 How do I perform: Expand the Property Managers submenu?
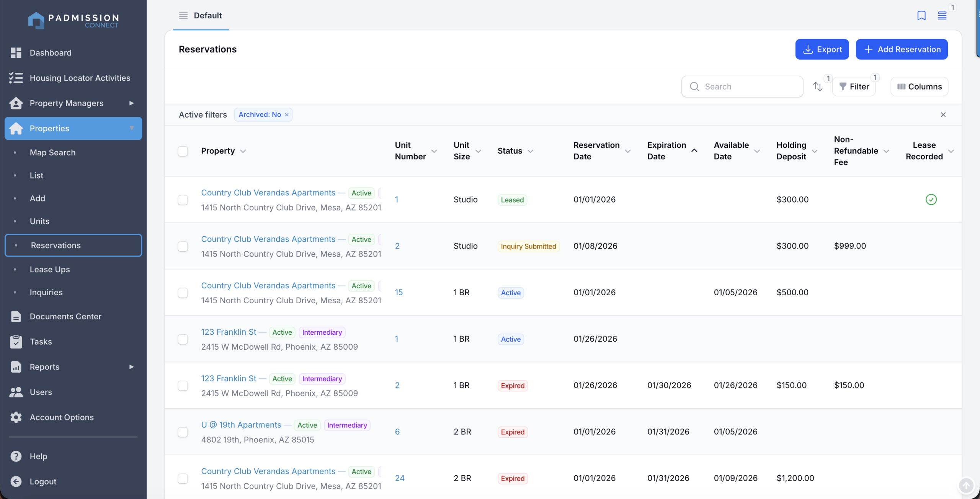pos(131,103)
